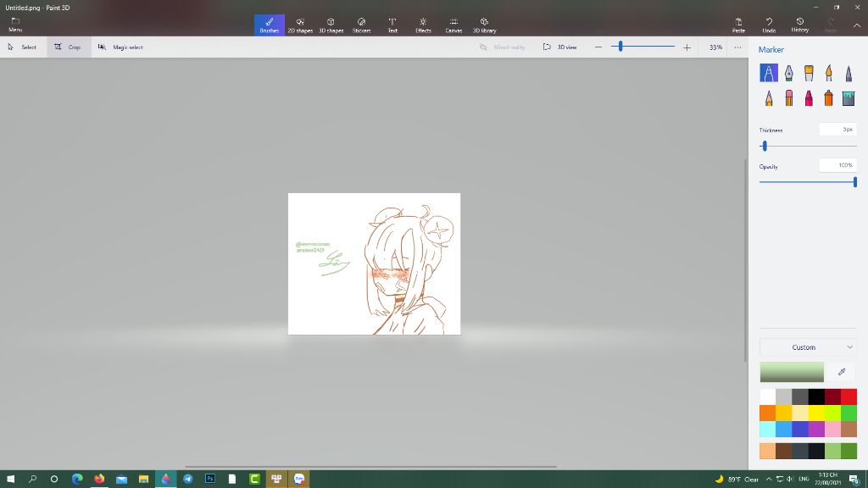Screen dimensions: 868x488
Task: Open Telegram from the taskbar
Action: 187,479
